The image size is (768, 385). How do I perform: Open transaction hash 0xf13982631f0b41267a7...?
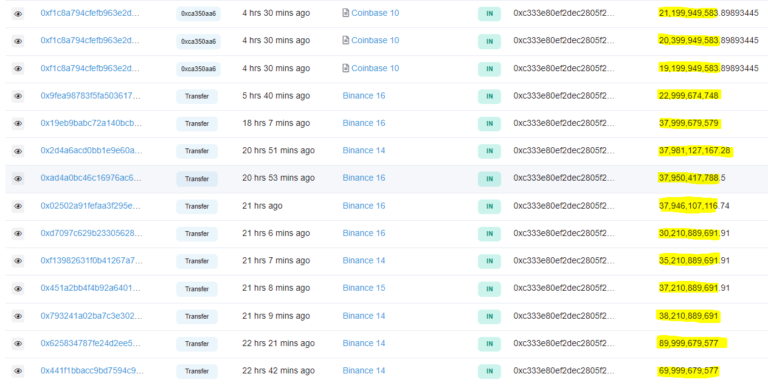tap(92, 261)
